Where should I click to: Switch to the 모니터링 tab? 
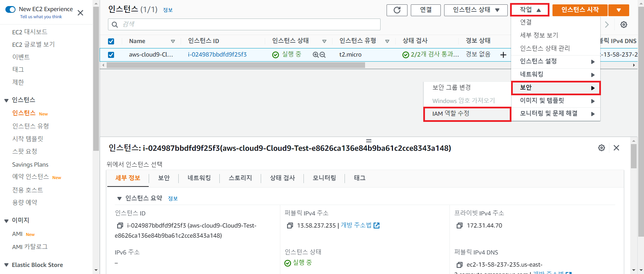(x=324, y=178)
